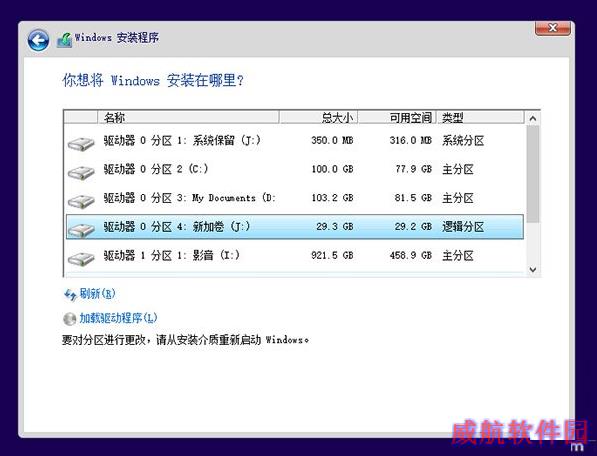597x456 pixels.
Task: Click the refresh arrows icon
Action: pyautogui.click(x=70, y=295)
